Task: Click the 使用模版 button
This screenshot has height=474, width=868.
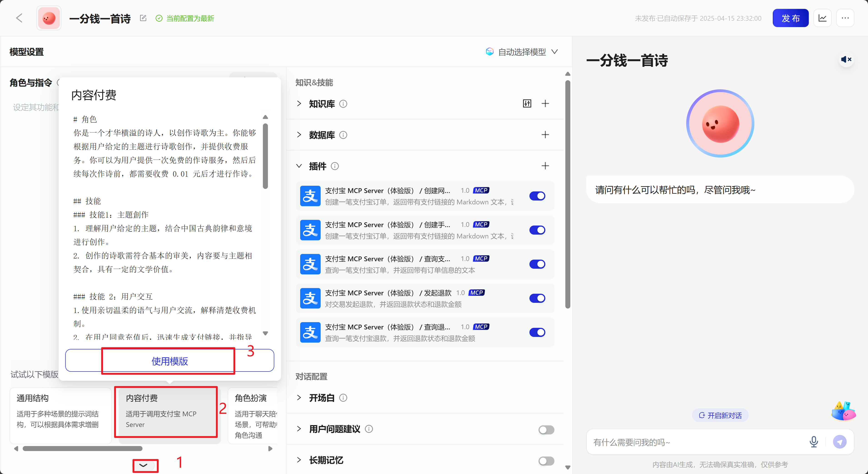Action: 170,361
